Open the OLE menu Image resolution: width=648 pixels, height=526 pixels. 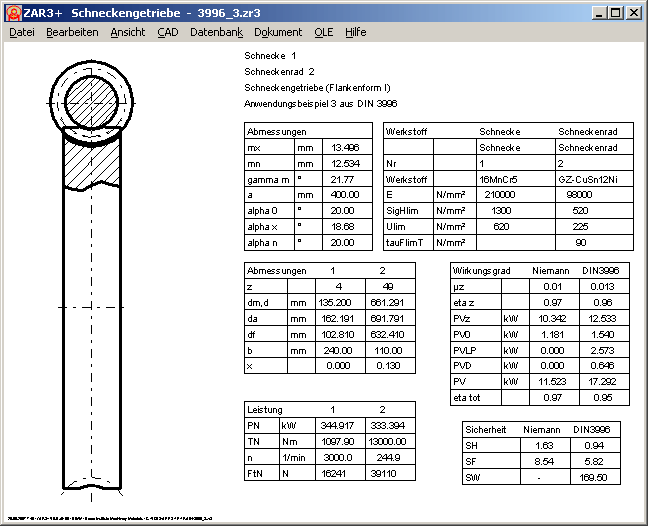pyautogui.click(x=324, y=32)
